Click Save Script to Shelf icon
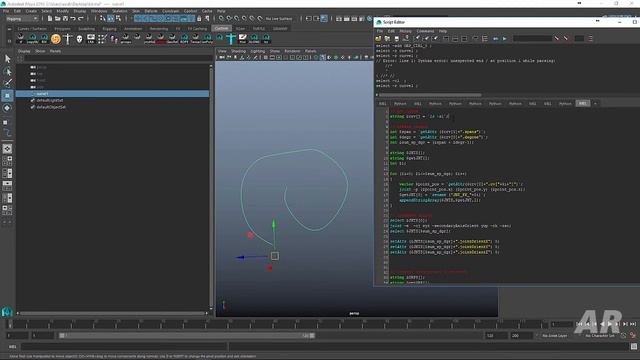640x360 pixels. click(x=406, y=38)
